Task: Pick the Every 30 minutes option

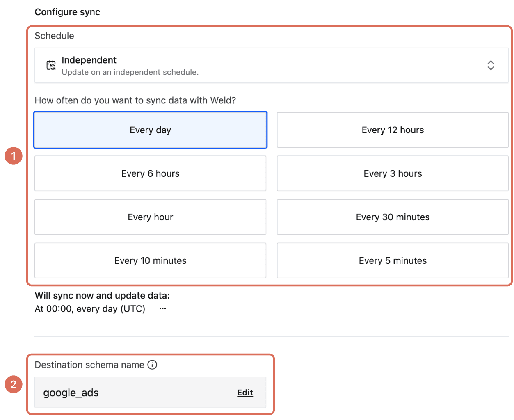Action: (393, 217)
